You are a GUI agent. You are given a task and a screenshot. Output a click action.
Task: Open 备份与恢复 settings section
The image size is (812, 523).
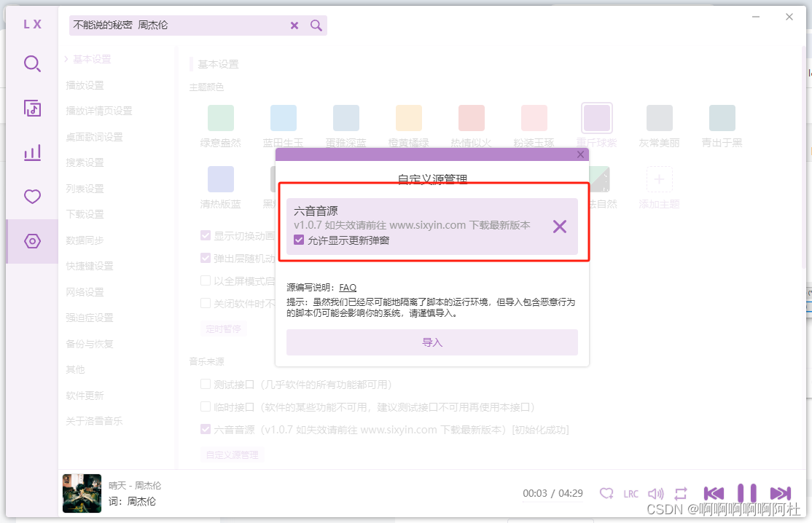[x=90, y=344]
